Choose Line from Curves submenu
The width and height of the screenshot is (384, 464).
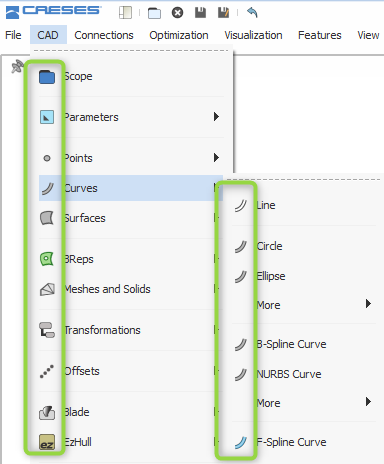[x=266, y=205]
